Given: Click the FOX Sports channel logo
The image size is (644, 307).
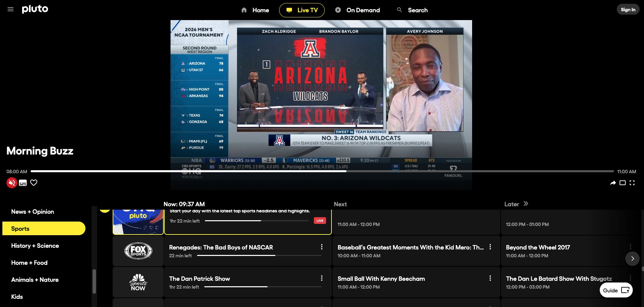Looking at the screenshot, I should click(138, 251).
